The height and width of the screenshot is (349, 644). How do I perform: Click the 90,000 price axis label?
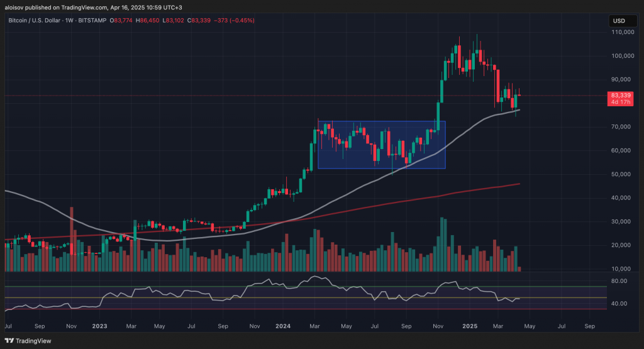pyautogui.click(x=621, y=80)
